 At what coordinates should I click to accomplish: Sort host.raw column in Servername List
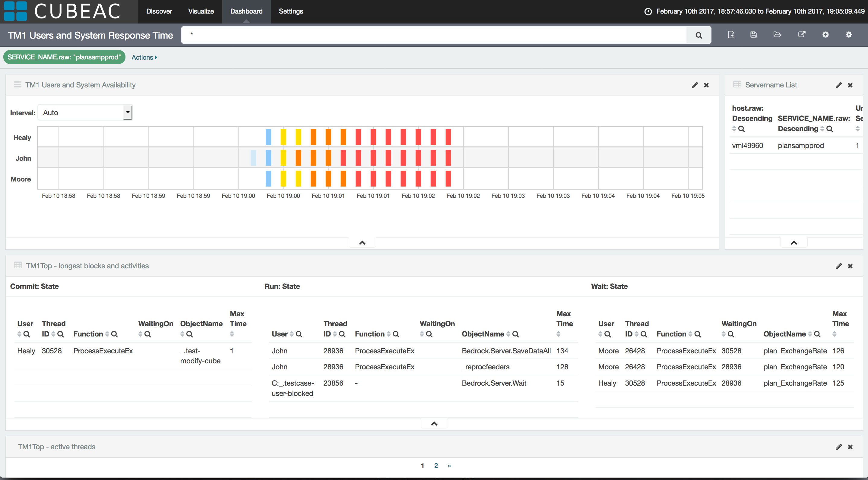[734, 129]
